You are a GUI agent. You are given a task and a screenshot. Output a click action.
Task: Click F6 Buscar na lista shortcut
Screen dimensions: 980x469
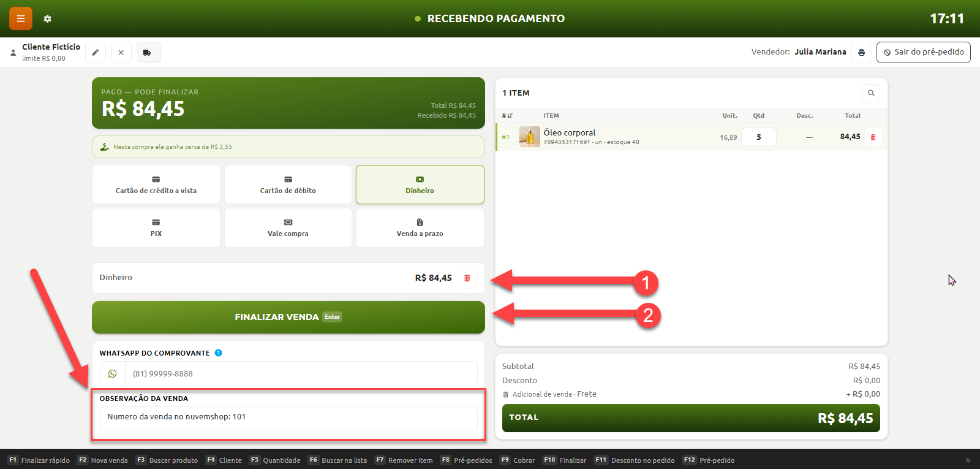point(337,460)
